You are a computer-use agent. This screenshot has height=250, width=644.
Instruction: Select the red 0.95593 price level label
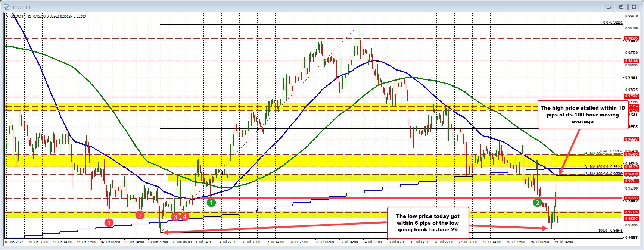click(632, 198)
